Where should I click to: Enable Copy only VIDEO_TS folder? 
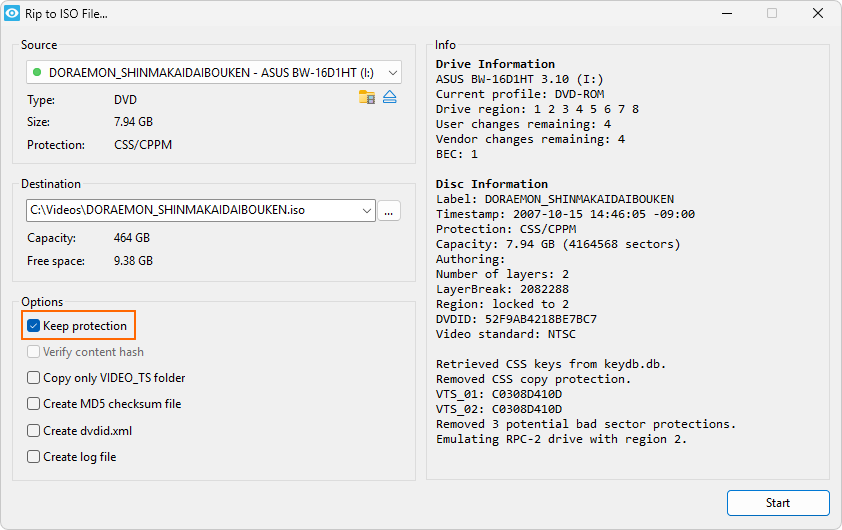(34, 378)
